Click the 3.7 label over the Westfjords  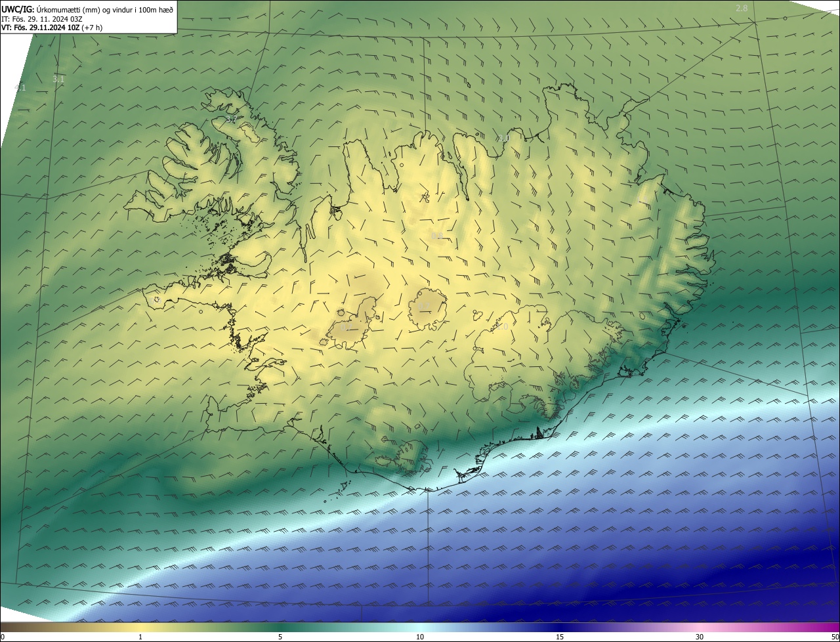coord(231,120)
